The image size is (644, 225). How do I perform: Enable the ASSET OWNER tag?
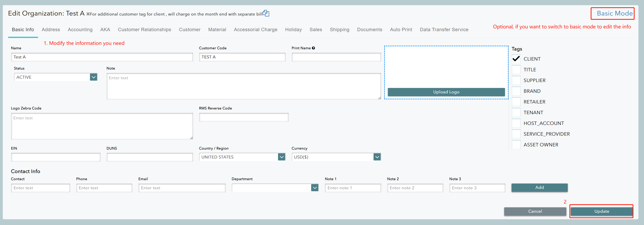tap(516, 145)
